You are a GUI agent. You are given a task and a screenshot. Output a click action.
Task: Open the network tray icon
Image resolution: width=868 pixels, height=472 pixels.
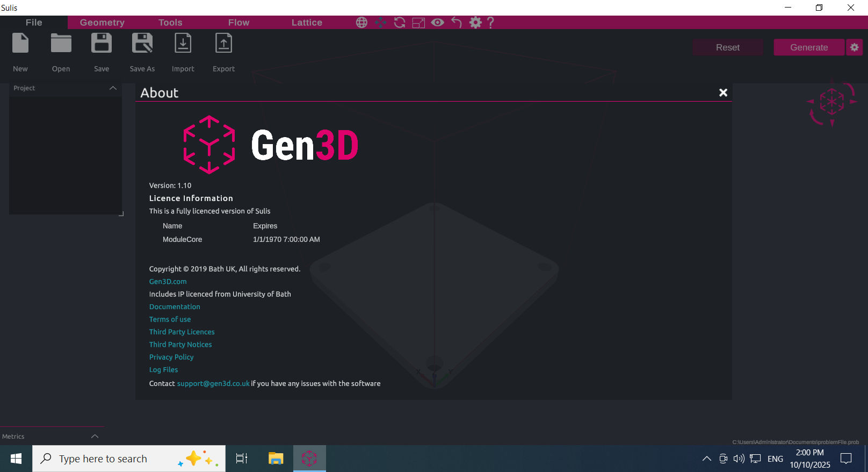(755, 459)
